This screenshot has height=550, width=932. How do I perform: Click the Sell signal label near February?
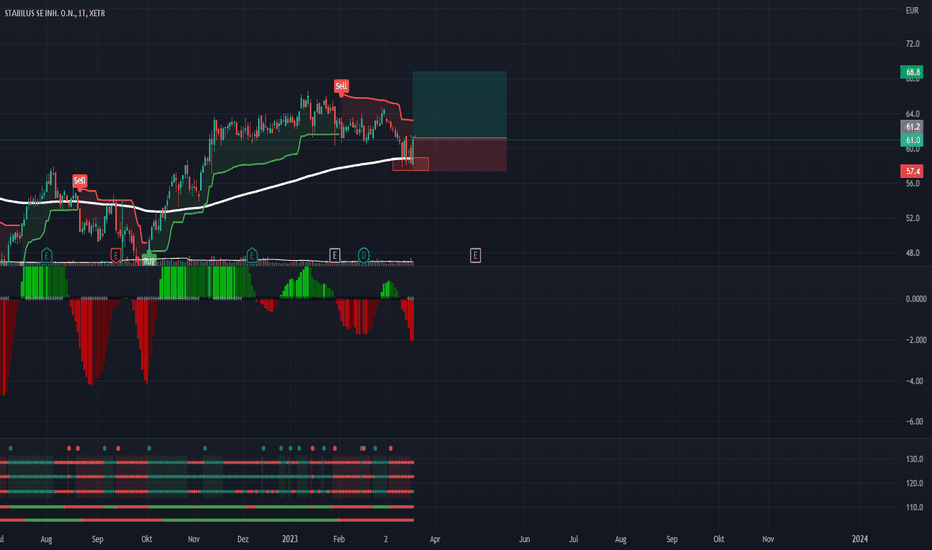tap(341, 86)
